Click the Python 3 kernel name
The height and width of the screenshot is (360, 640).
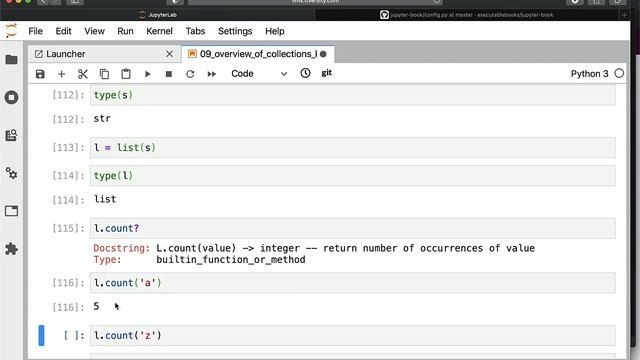pyautogui.click(x=589, y=74)
